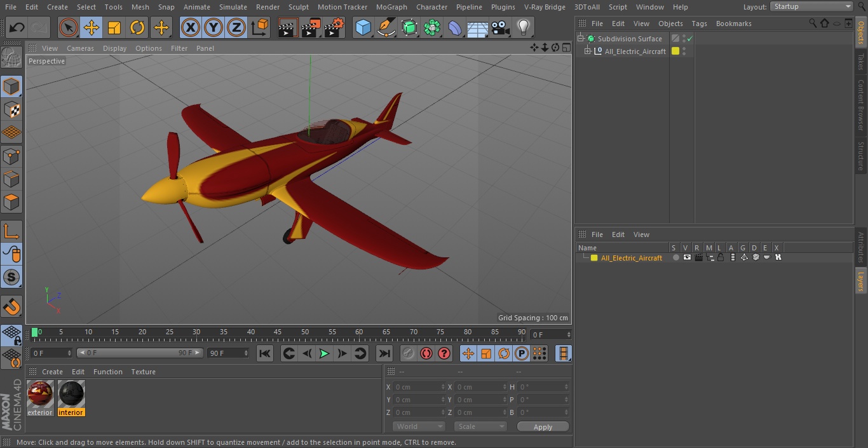
Task: Expand the All_Electric_Aircraft object node
Action: point(588,51)
